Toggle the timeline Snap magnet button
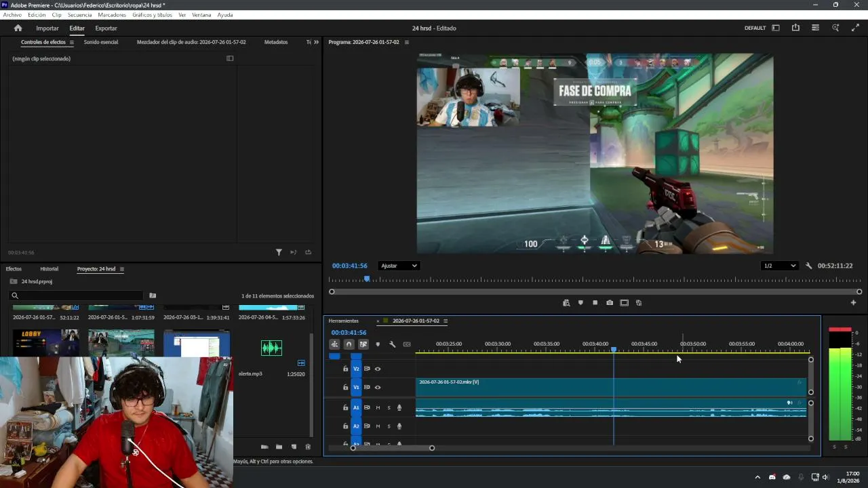This screenshot has height=488, width=868. (x=349, y=344)
